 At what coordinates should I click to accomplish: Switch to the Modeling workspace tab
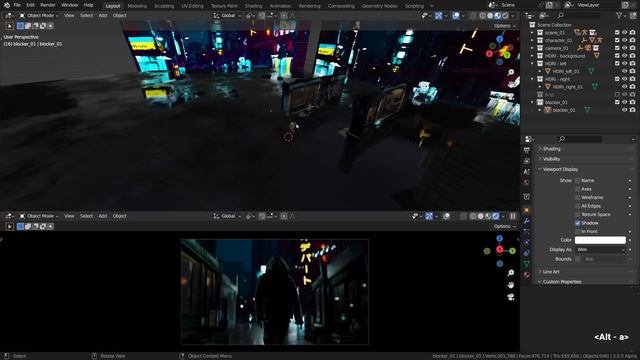point(137,6)
